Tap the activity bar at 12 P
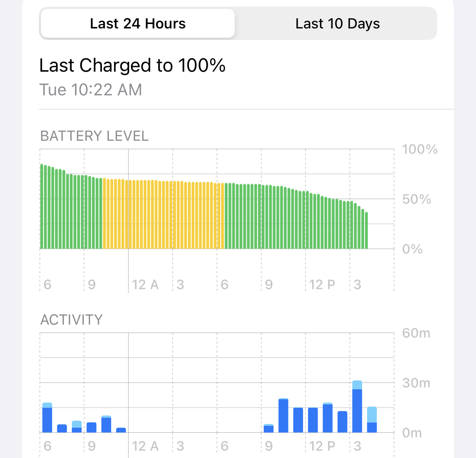 point(313,420)
